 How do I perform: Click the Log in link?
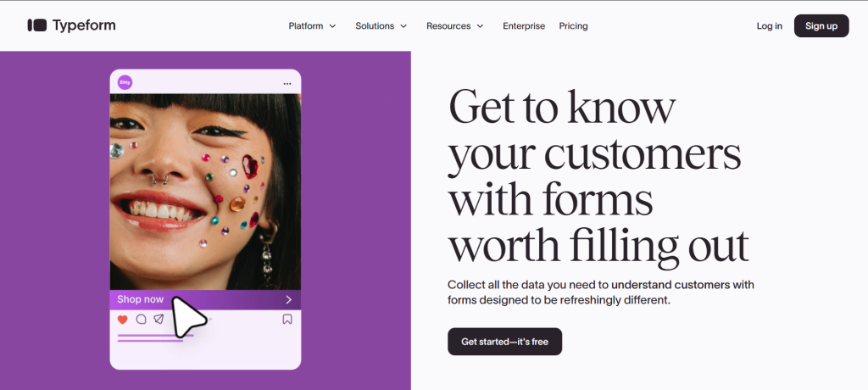769,26
